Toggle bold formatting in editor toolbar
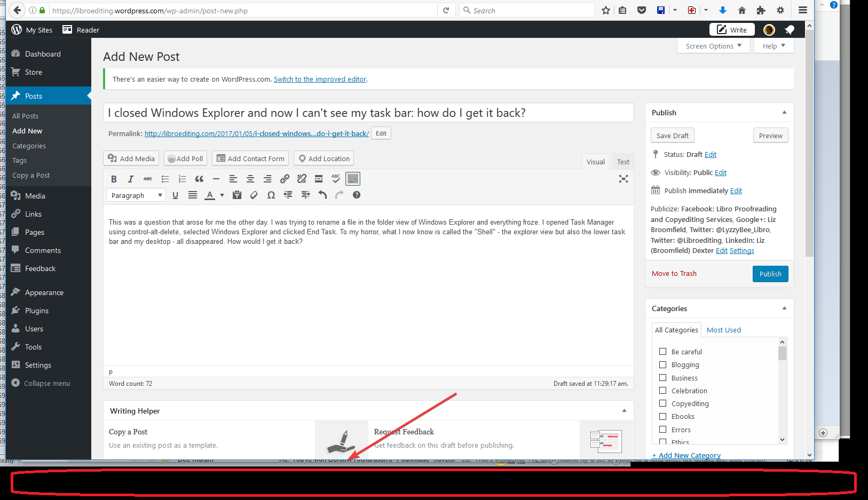Image resolution: width=868 pixels, height=500 pixels. (114, 179)
